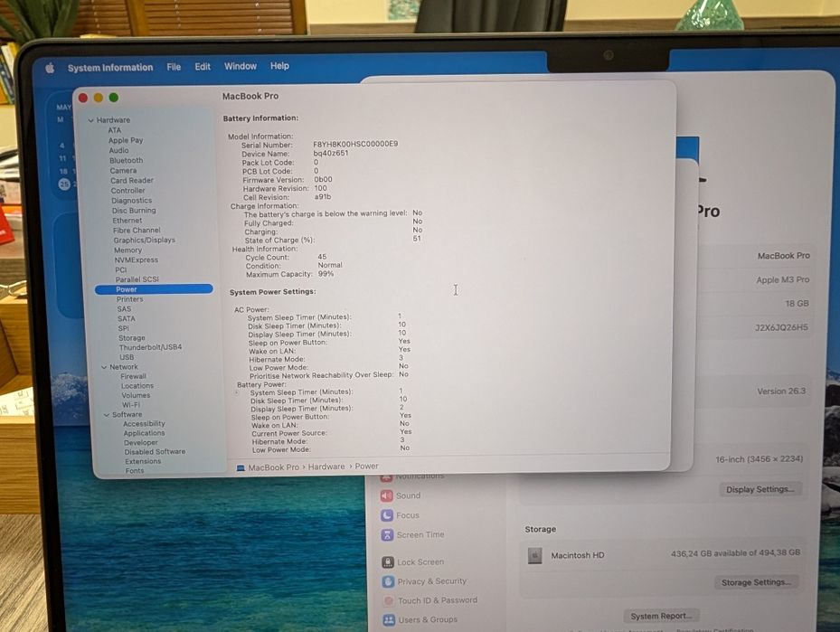Click the Lock Screen icon in System Settings

pyautogui.click(x=388, y=561)
